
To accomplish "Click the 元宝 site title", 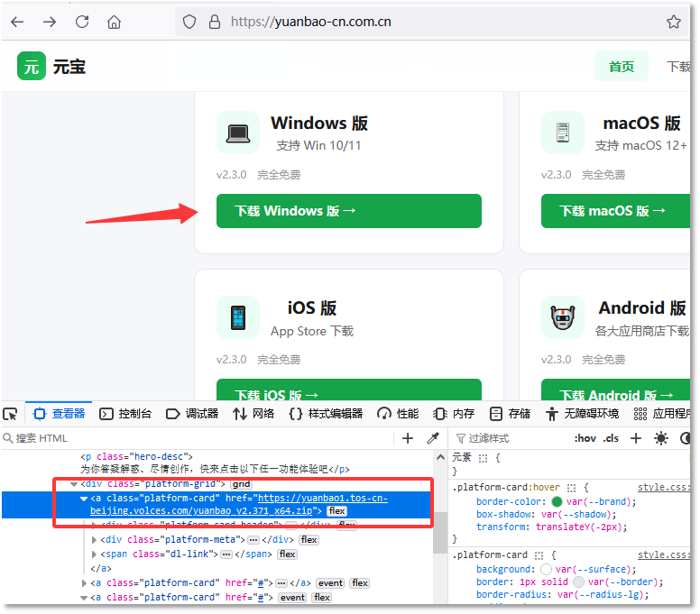I will pos(69,67).
